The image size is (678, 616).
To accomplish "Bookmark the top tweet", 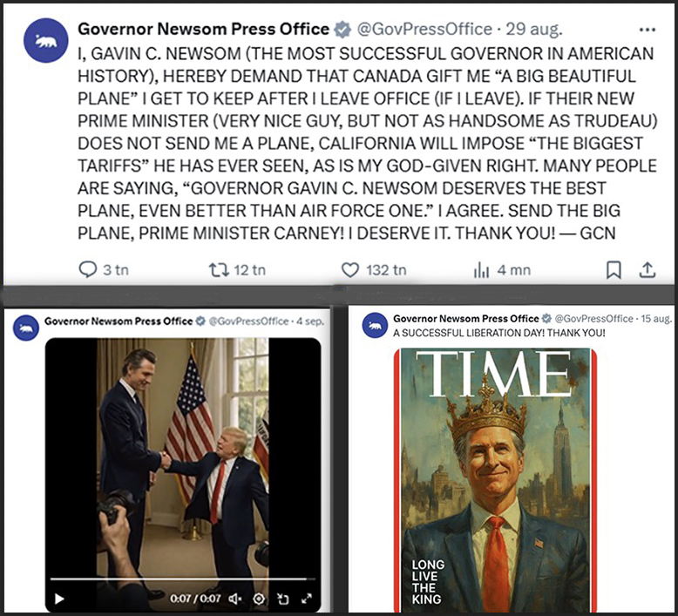I will 614,270.
